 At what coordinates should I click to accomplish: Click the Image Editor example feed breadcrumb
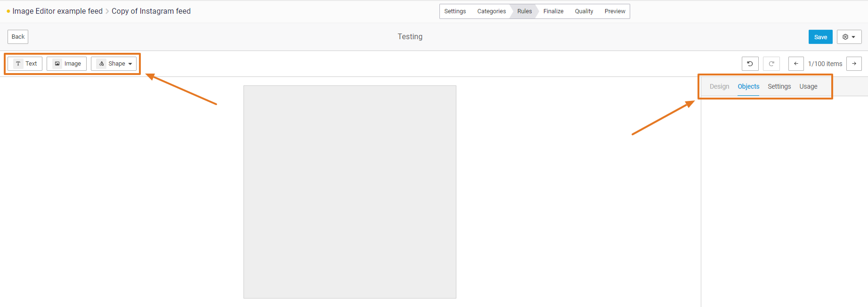(x=57, y=11)
